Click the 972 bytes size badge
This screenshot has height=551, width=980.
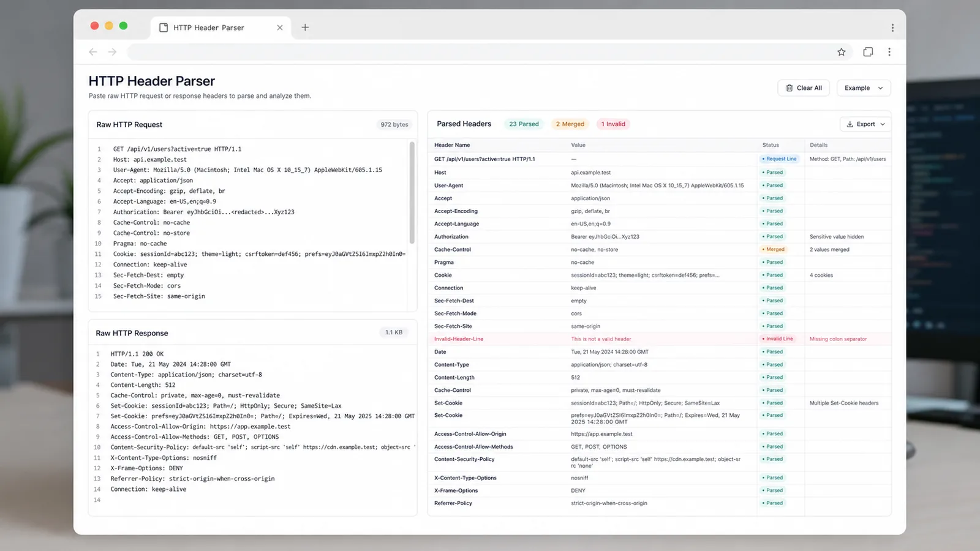click(394, 125)
